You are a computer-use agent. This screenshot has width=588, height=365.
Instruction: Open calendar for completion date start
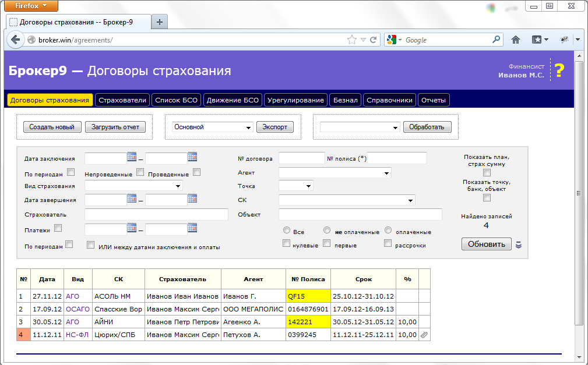(132, 199)
